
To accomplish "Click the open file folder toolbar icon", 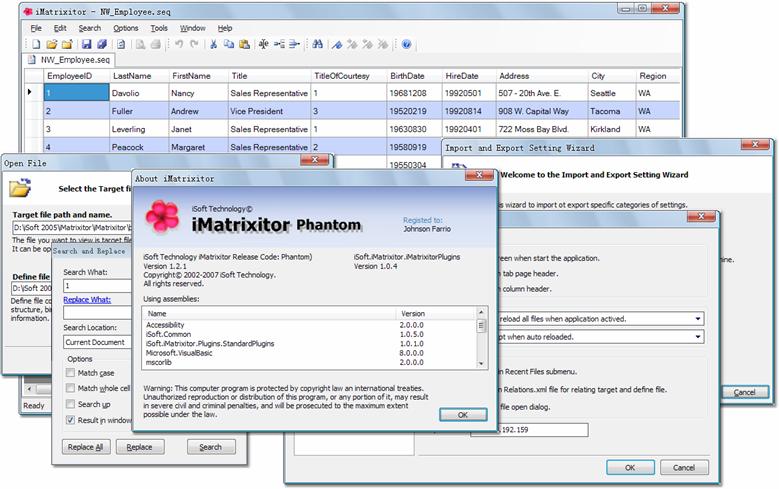I will click(x=52, y=44).
